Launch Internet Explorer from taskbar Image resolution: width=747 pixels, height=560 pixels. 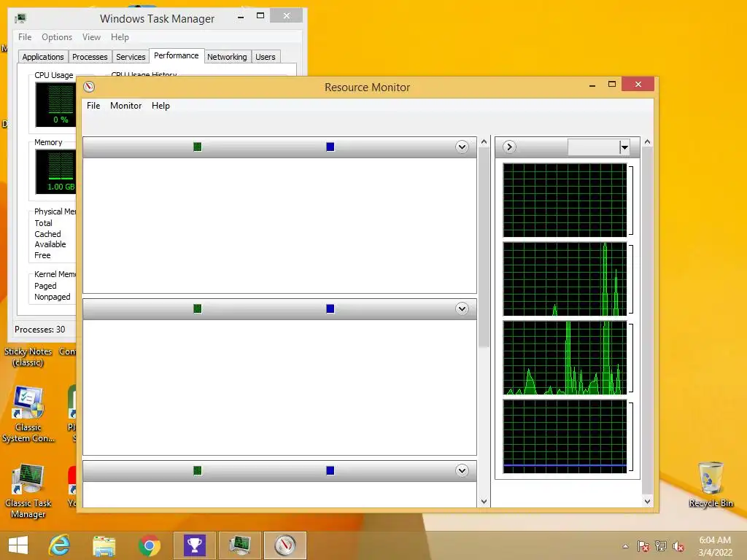coord(60,545)
